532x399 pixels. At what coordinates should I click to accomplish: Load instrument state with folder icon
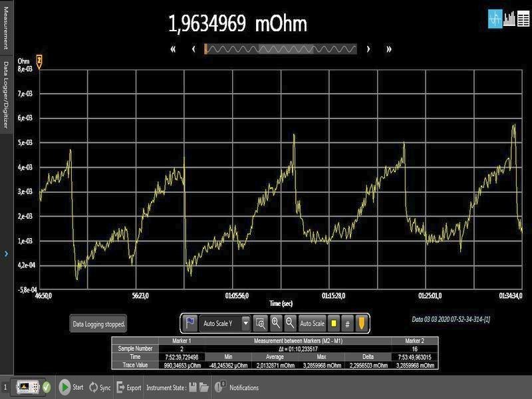point(204,388)
